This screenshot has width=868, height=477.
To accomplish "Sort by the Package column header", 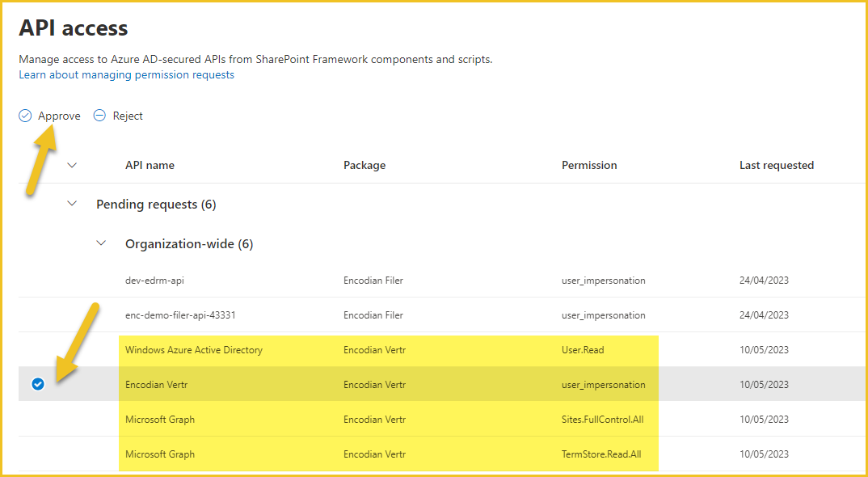I will pos(364,165).
